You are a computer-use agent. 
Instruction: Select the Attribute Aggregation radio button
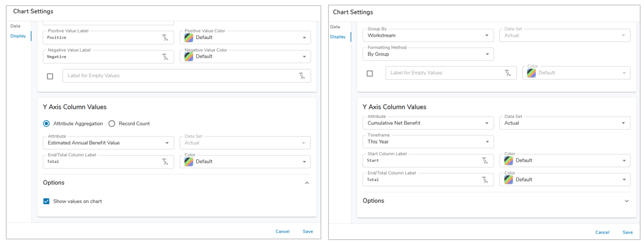click(x=46, y=124)
